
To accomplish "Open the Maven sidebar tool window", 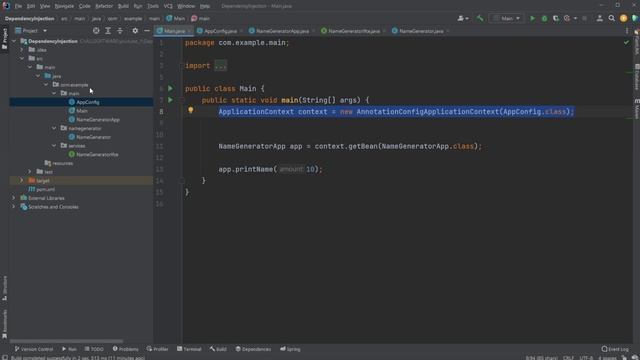I will click(637, 108).
